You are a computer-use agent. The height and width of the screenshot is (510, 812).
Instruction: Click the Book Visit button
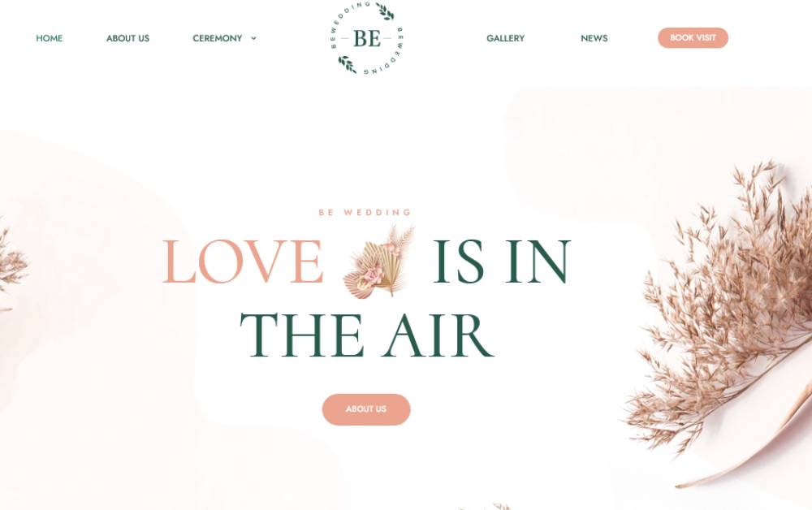693,38
